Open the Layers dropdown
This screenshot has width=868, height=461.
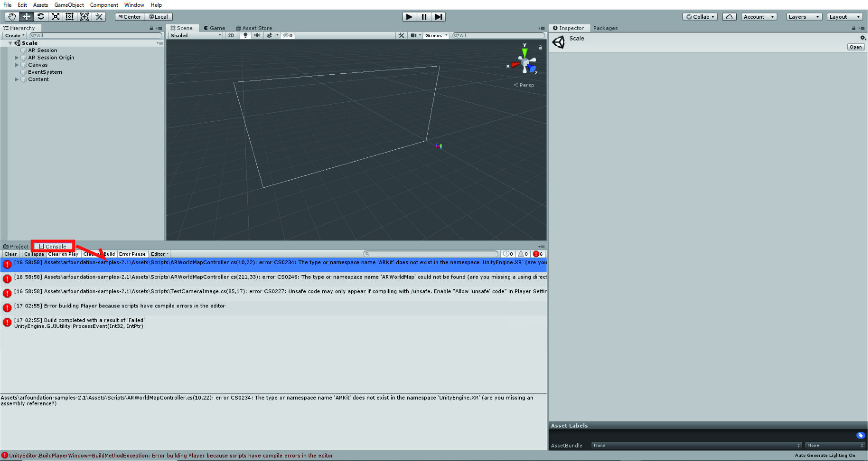tap(804, 17)
